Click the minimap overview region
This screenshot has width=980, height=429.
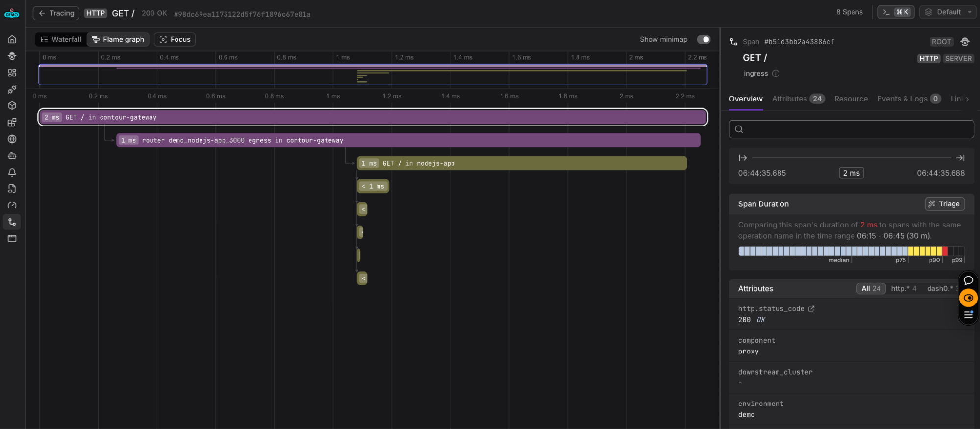coord(373,75)
